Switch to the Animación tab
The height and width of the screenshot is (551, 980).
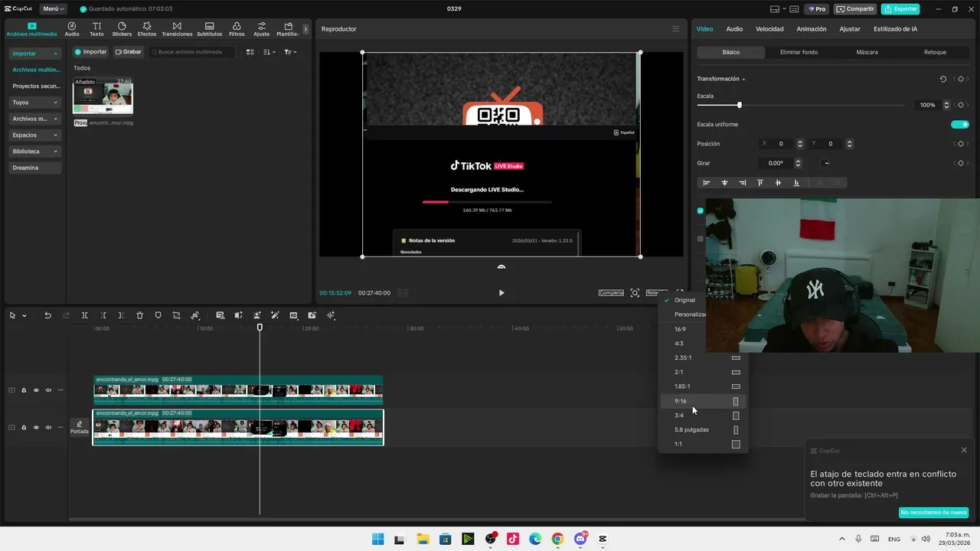812,29
